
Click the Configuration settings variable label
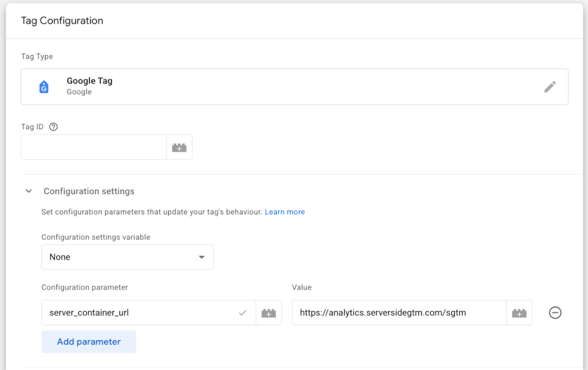pos(96,237)
